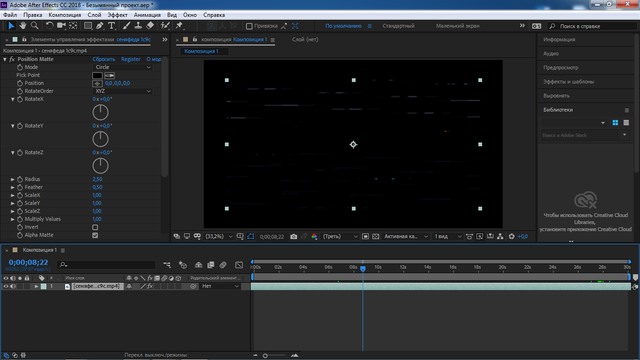The image size is (640, 360).
Task: Expand the Radius property
Action: coord(13,179)
